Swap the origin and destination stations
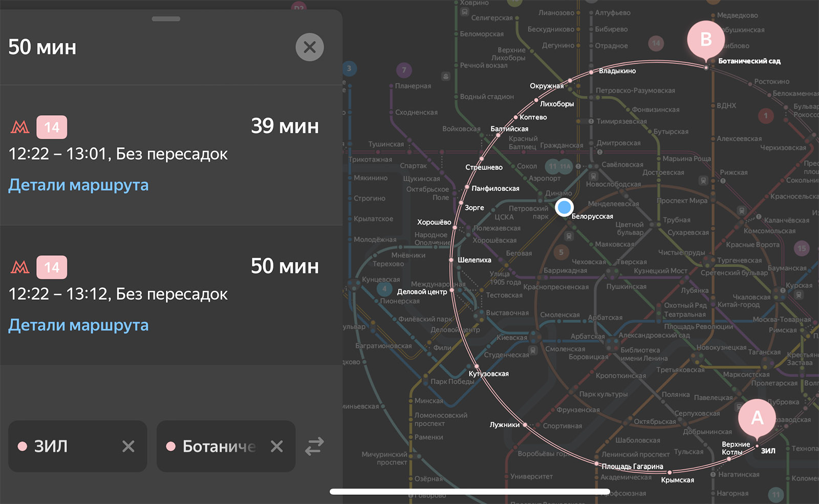819x504 pixels. point(314,446)
